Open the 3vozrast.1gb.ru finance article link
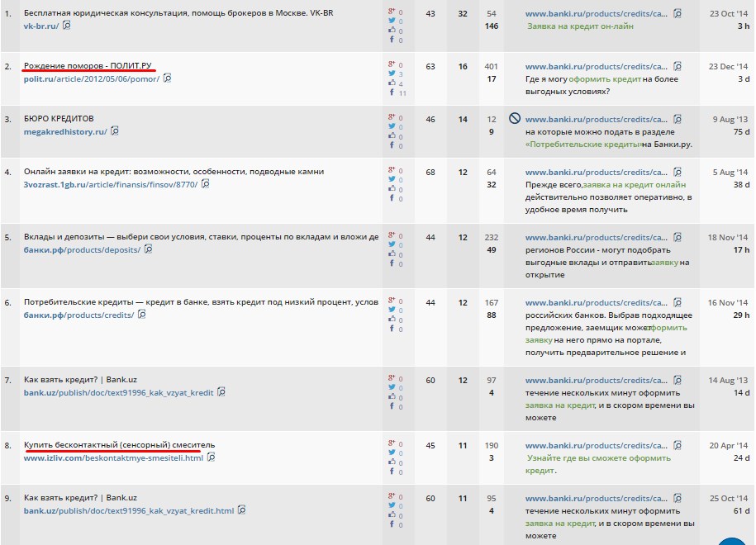Viewport: 756px width, 545px height. [x=111, y=184]
